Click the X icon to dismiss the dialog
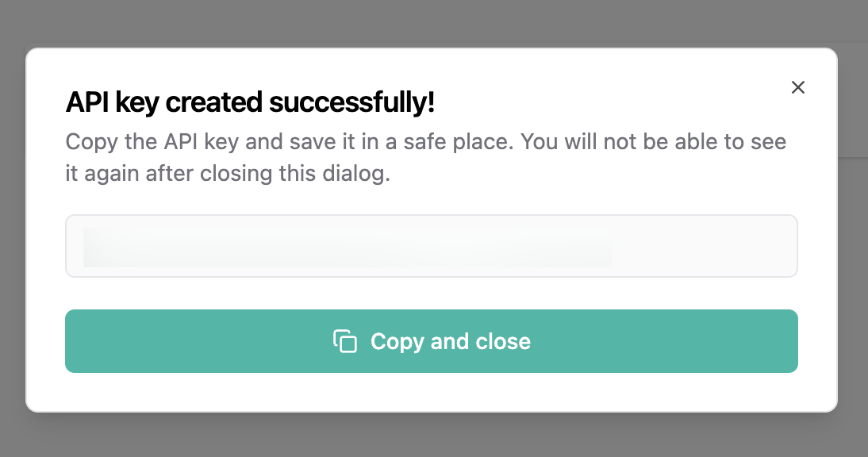 tap(798, 87)
